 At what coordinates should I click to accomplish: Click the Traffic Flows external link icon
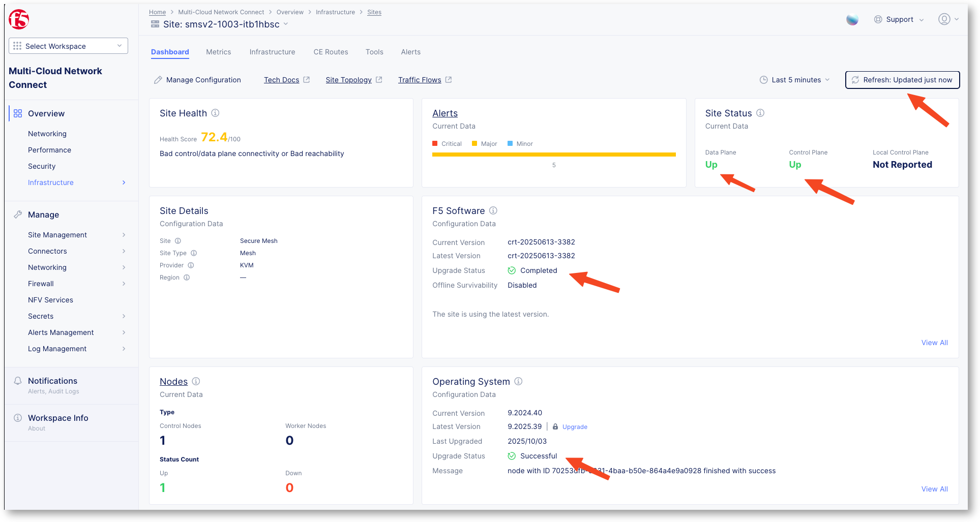pos(449,80)
